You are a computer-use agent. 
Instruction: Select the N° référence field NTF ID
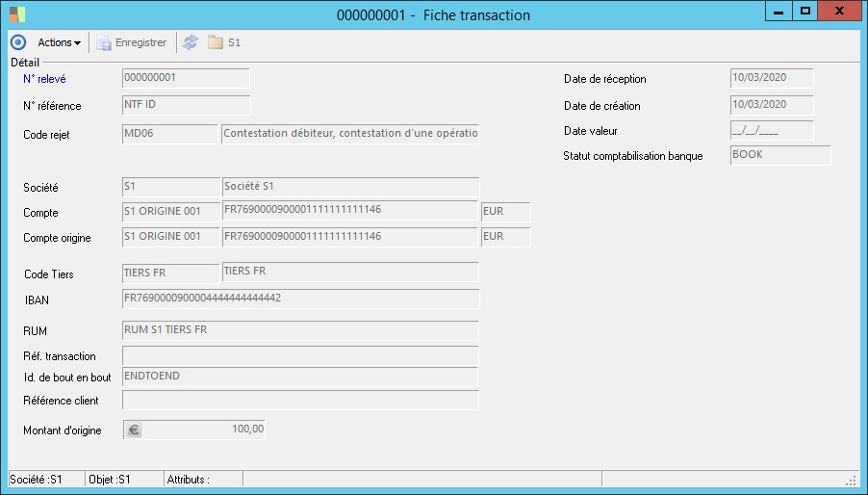point(186,105)
